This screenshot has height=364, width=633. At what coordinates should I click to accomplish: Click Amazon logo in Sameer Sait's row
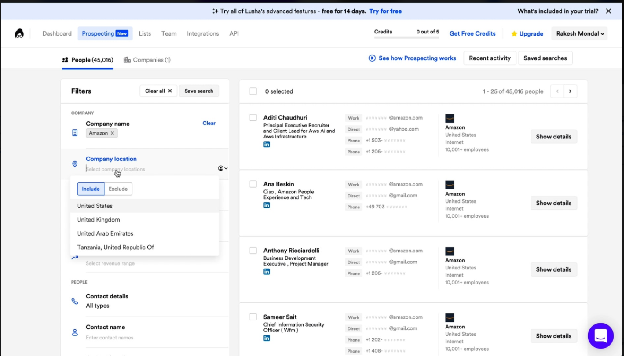(x=450, y=317)
